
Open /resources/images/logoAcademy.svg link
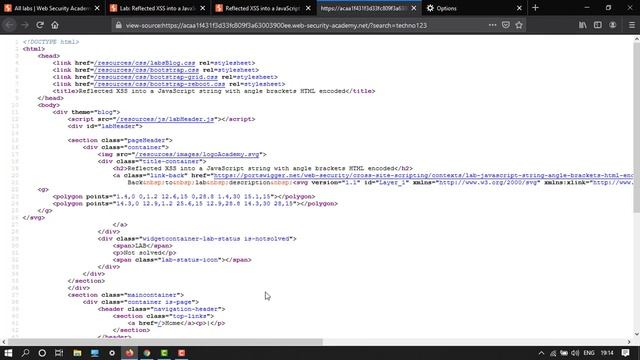(x=197, y=154)
